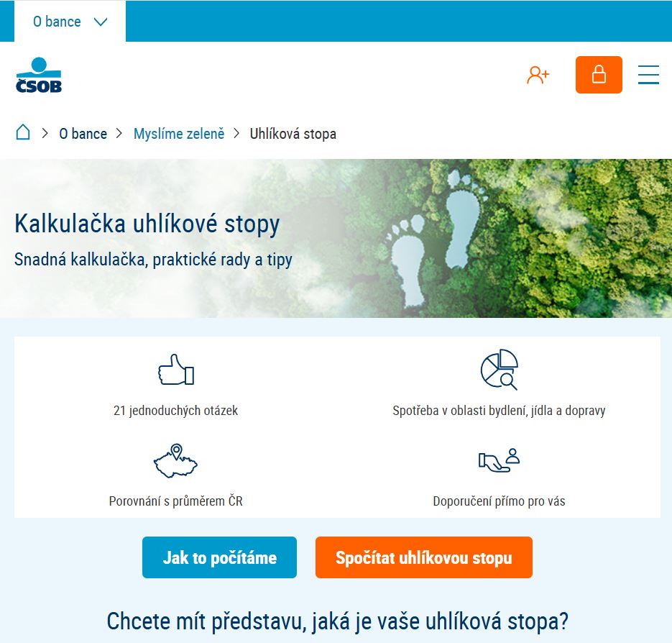
Task: Click the Porovnání s průměrem ČR text
Action: 175,501
